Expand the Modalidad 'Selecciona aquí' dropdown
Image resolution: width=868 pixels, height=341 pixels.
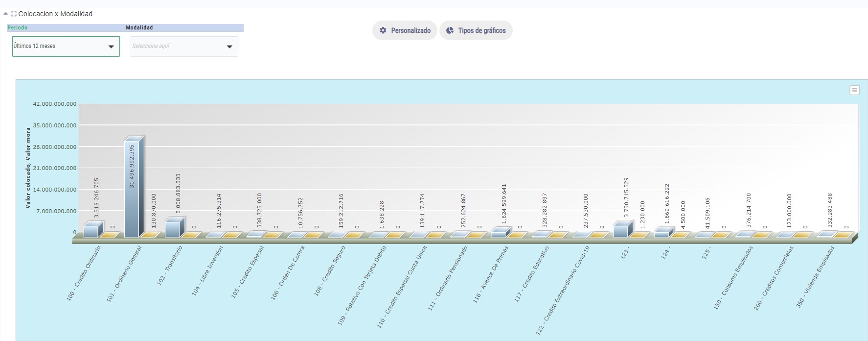(184, 47)
